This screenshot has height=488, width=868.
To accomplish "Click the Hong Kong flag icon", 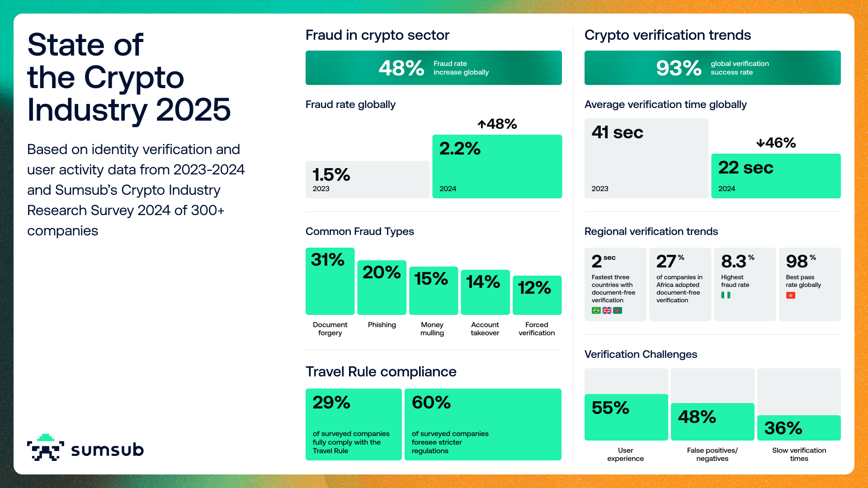I will pos(791,296).
